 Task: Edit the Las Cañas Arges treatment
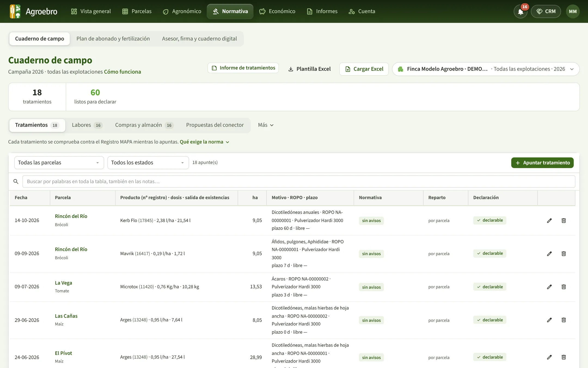tap(549, 320)
